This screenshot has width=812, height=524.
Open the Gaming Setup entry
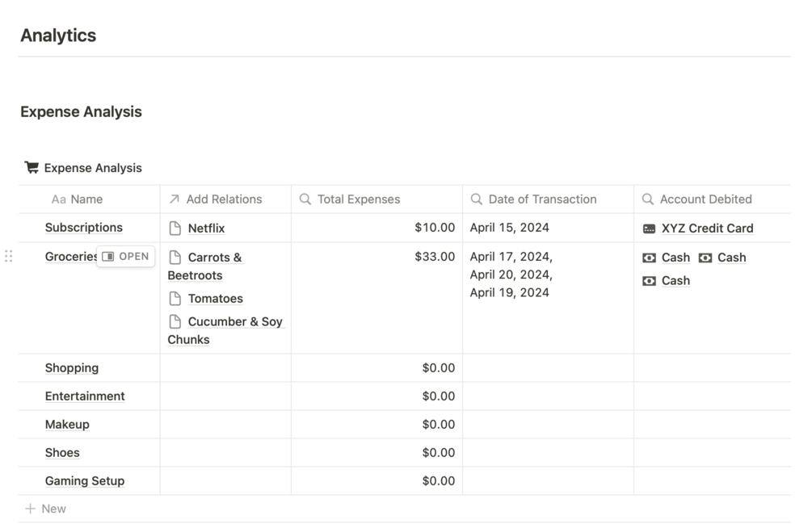(85, 481)
